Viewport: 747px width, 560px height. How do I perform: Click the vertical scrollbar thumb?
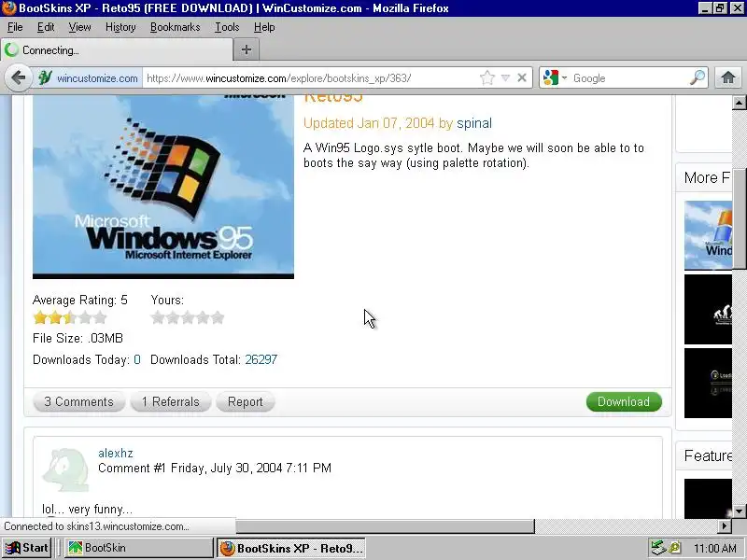click(x=740, y=219)
